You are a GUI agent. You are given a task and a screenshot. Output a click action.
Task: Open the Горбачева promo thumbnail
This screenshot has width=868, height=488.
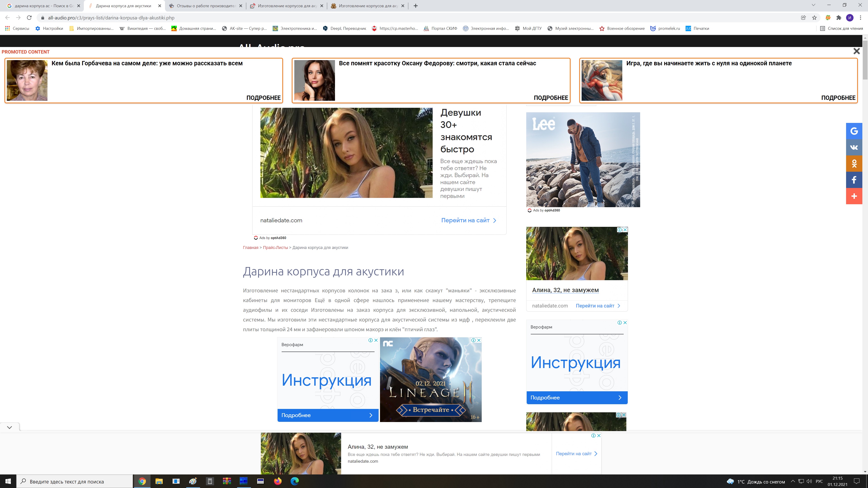click(27, 80)
